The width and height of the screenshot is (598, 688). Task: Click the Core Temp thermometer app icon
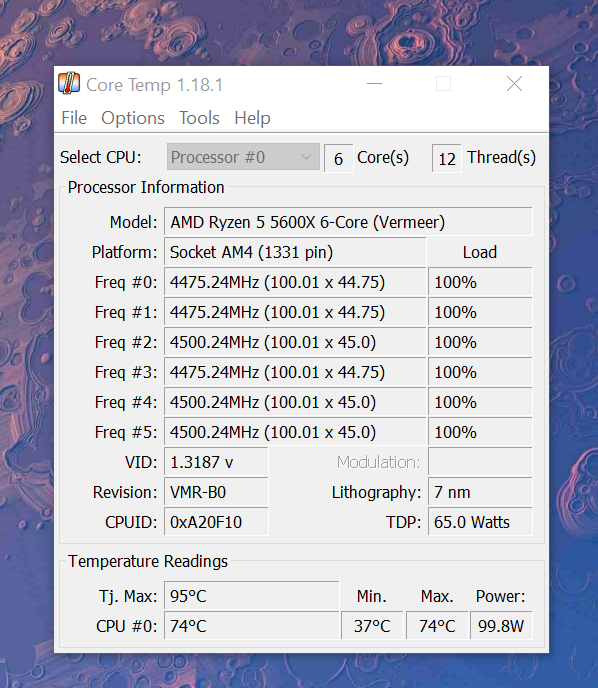coord(69,83)
